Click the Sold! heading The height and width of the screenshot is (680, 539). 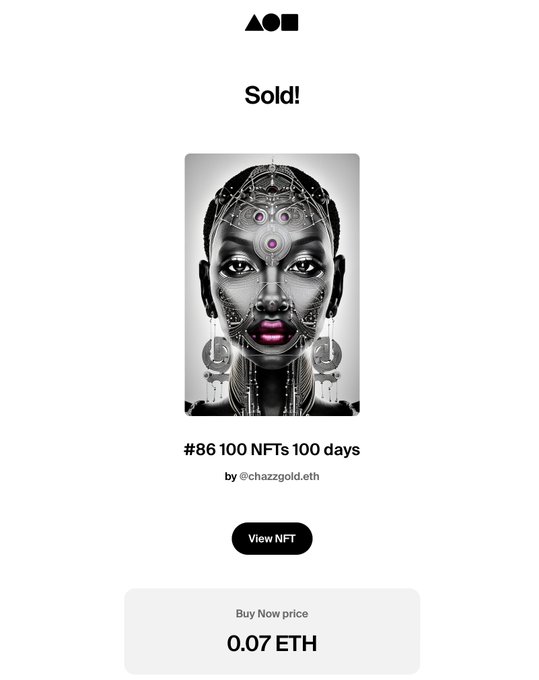272,95
